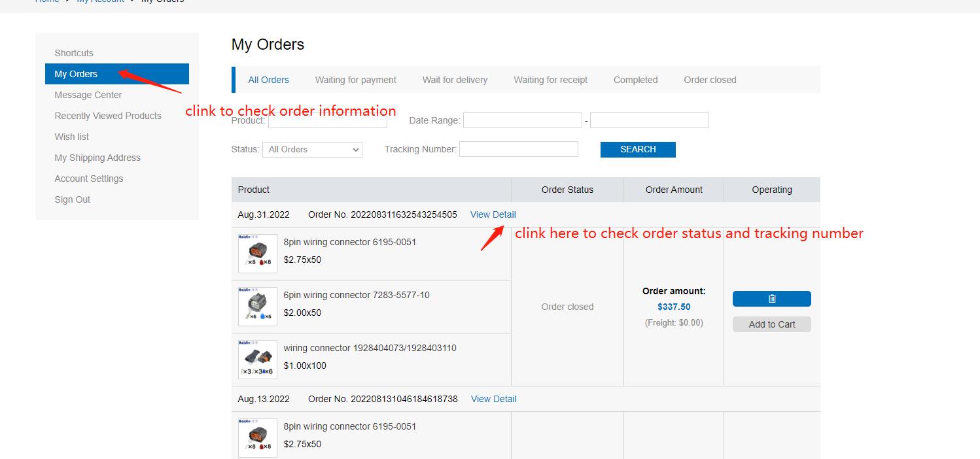Expand the Status All Orders dropdown
The height and width of the screenshot is (459, 980).
pos(312,150)
